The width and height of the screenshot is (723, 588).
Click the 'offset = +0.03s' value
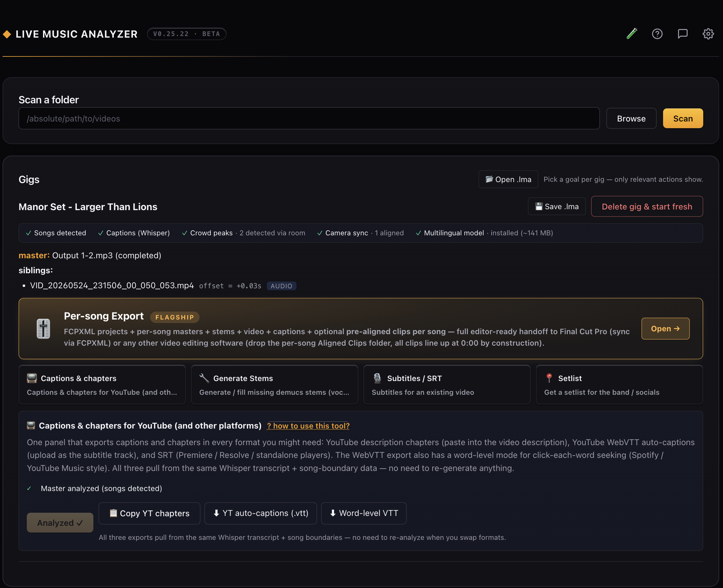230,286
